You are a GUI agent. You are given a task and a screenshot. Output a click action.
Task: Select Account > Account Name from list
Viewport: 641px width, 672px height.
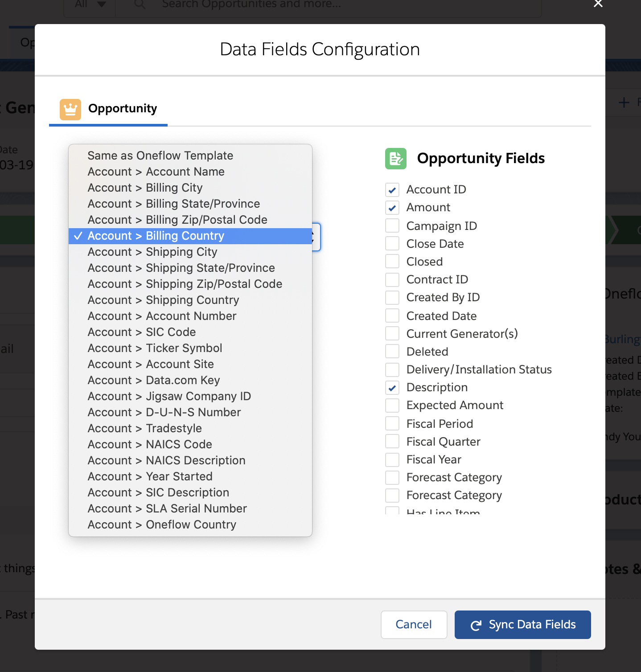[156, 172]
